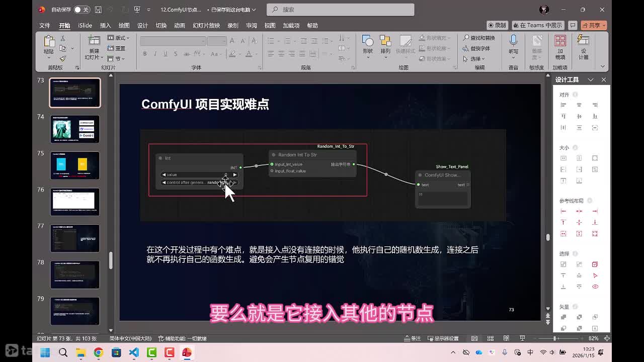644x362 pixels.
Task: Click the Arrange (排列) icon
Action: click(385, 42)
